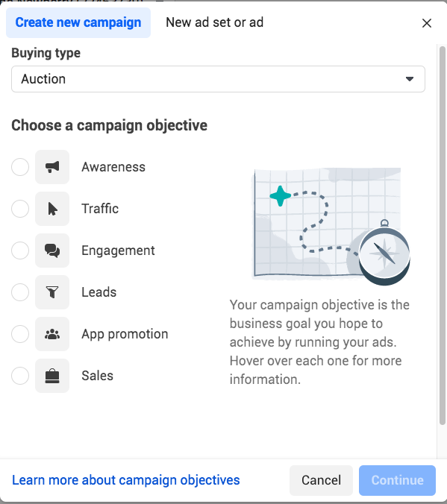
Task: Click the dialog's vertical scrollbar
Action: [x=443, y=236]
